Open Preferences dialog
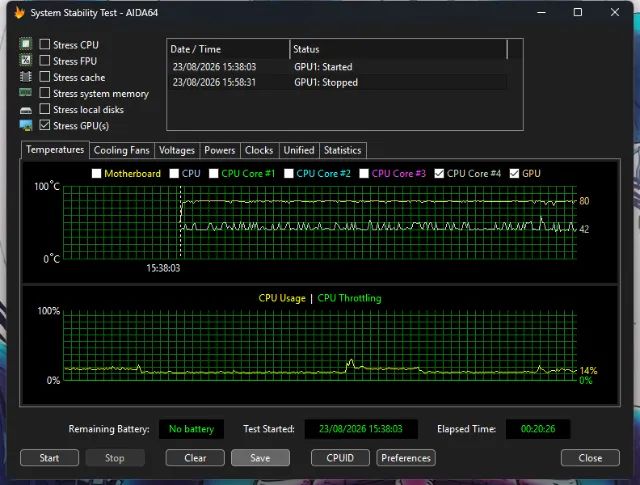Viewport: 640px width, 485px height. pyautogui.click(x=406, y=458)
